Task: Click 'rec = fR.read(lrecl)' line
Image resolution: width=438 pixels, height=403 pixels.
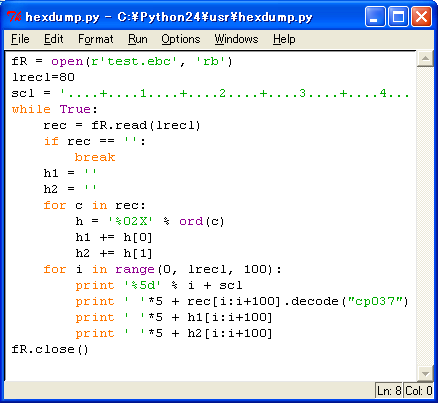Action: point(122,125)
